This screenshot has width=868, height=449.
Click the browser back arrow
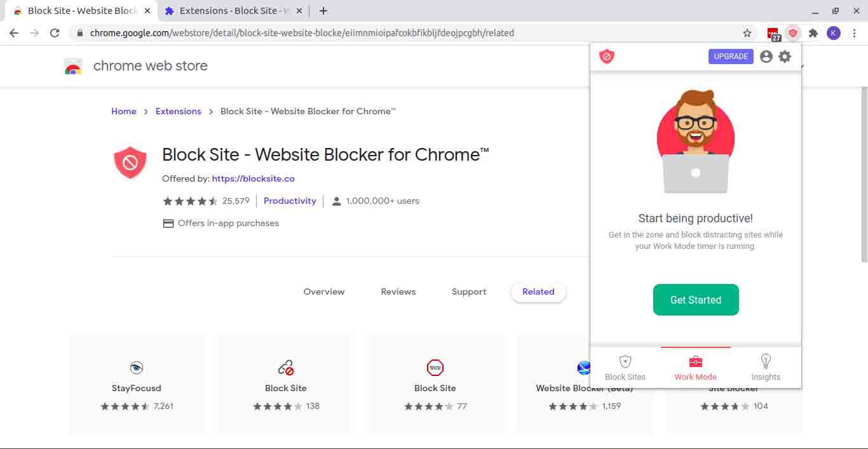pos(14,33)
